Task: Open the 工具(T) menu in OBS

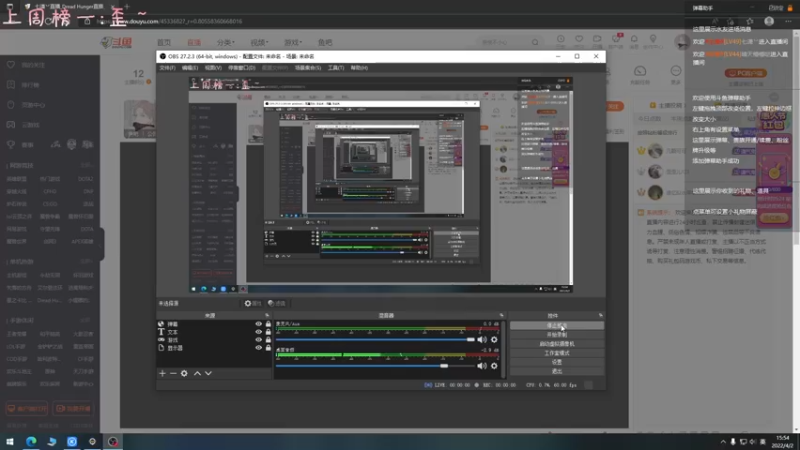Action: pyautogui.click(x=336, y=68)
